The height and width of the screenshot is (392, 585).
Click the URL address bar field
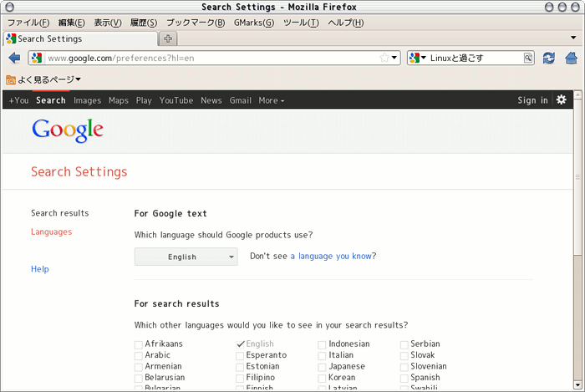point(209,58)
